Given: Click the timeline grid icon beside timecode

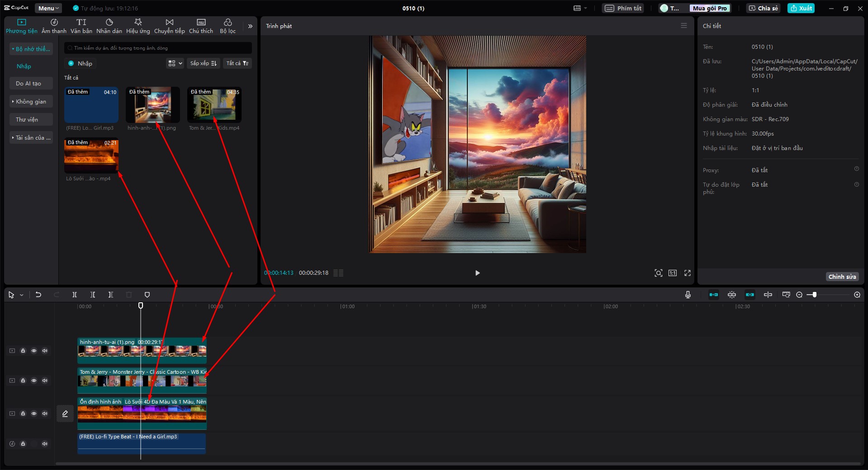Looking at the screenshot, I should pos(338,273).
